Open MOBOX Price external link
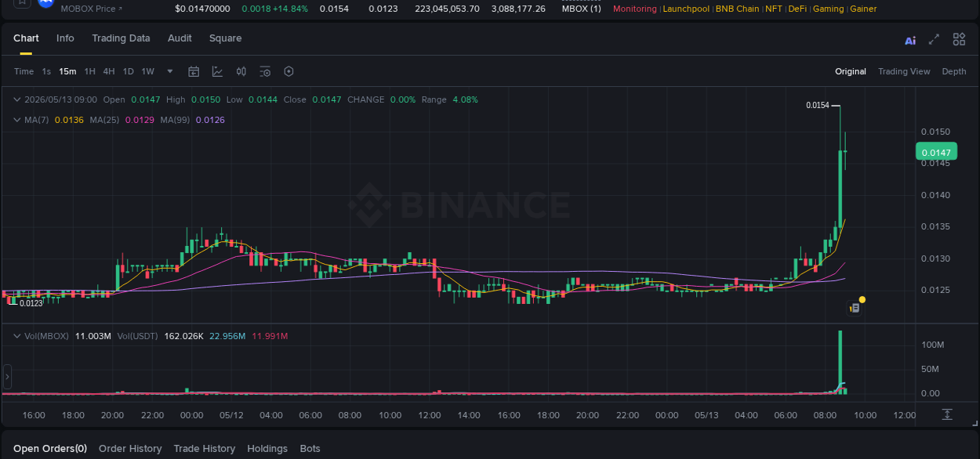 pyautogui.click(x=93, y=9)
